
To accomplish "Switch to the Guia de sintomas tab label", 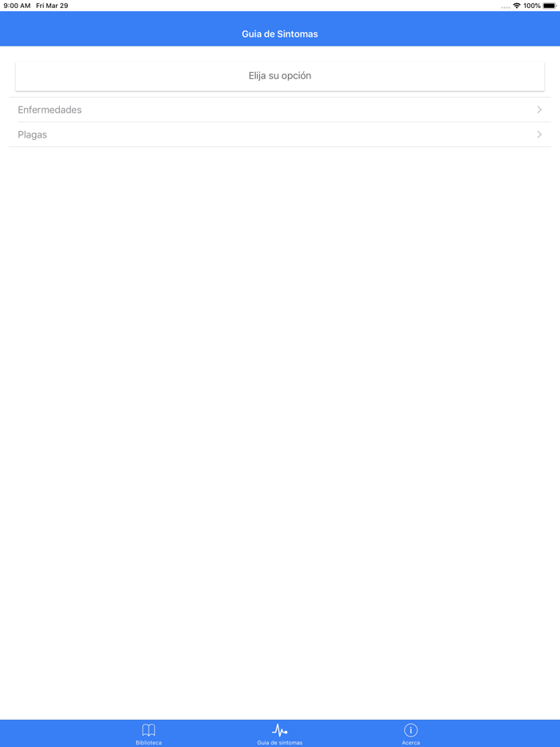I will pyautogui.click(x=280, y=742).
